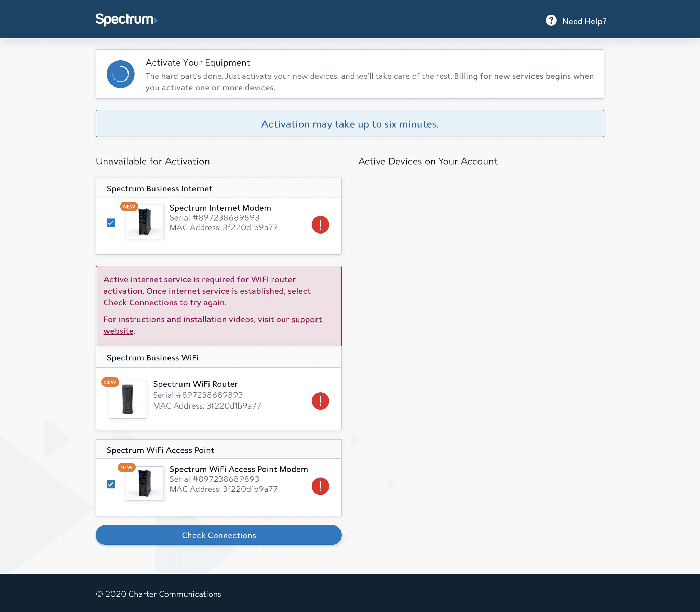Click red alert icon for Internet Modem
Image resolution: width=700 pixels, height=612 pixels.
(320, 225)
